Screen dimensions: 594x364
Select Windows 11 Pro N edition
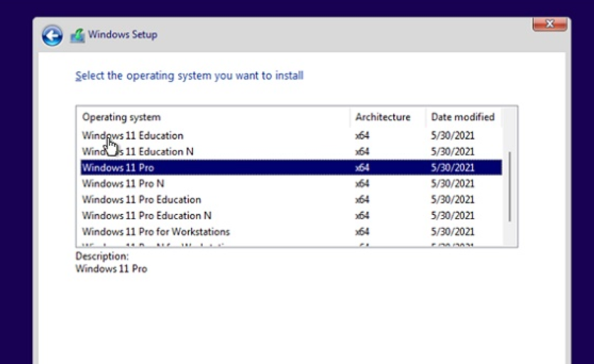click(123, 184)
